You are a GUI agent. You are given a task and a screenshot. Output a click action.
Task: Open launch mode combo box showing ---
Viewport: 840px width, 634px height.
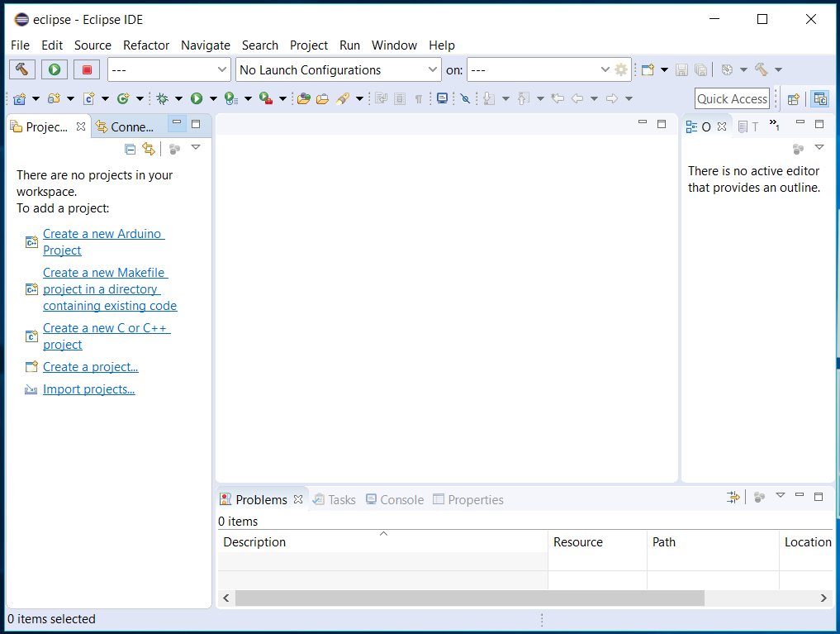[169, 69]
